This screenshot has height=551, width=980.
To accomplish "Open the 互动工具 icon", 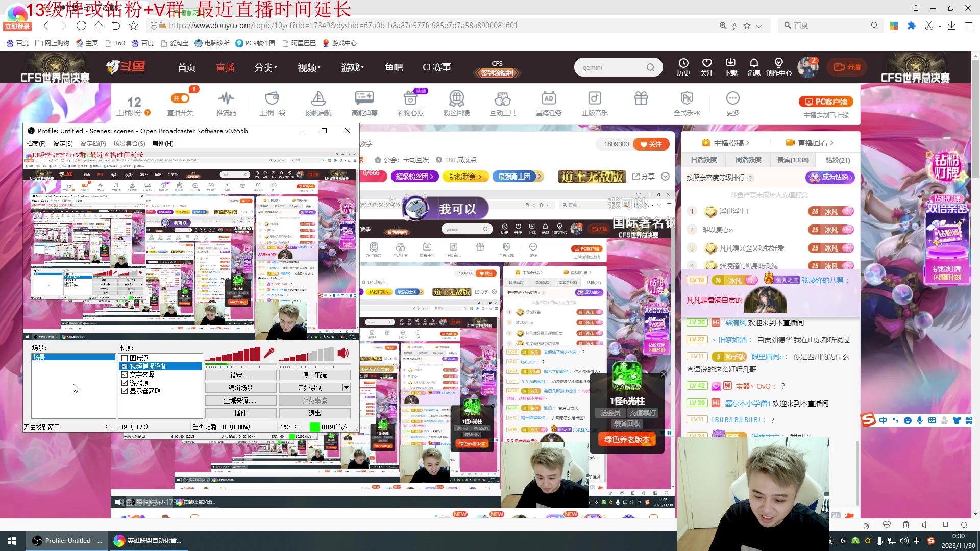I will (x=503, y=104).
